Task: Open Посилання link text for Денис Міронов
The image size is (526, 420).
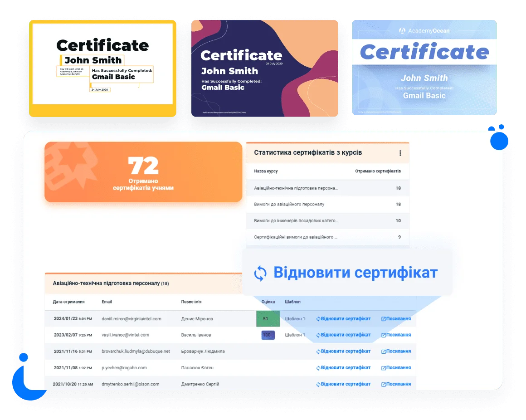Action: 399,319
